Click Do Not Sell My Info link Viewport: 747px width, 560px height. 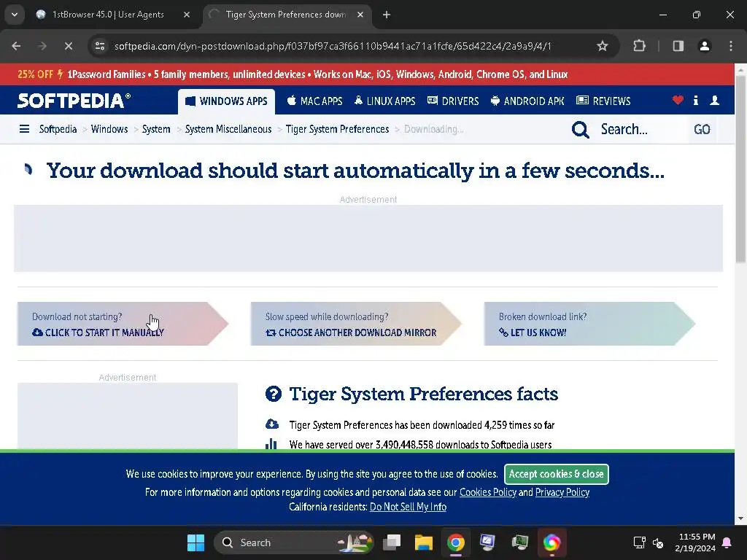(408, 507)
